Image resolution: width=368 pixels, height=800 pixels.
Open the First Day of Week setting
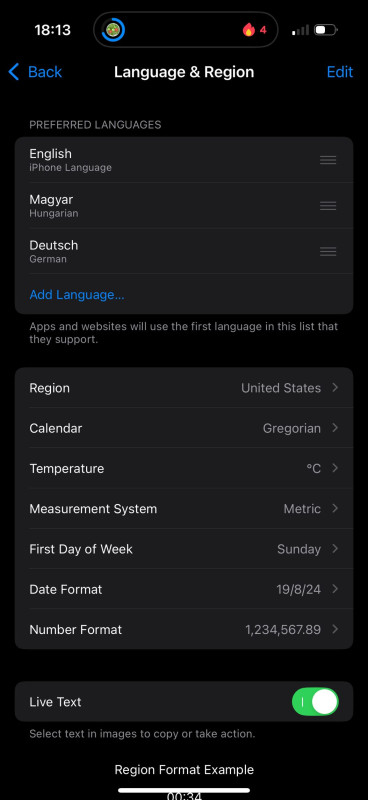click(184, 549)
